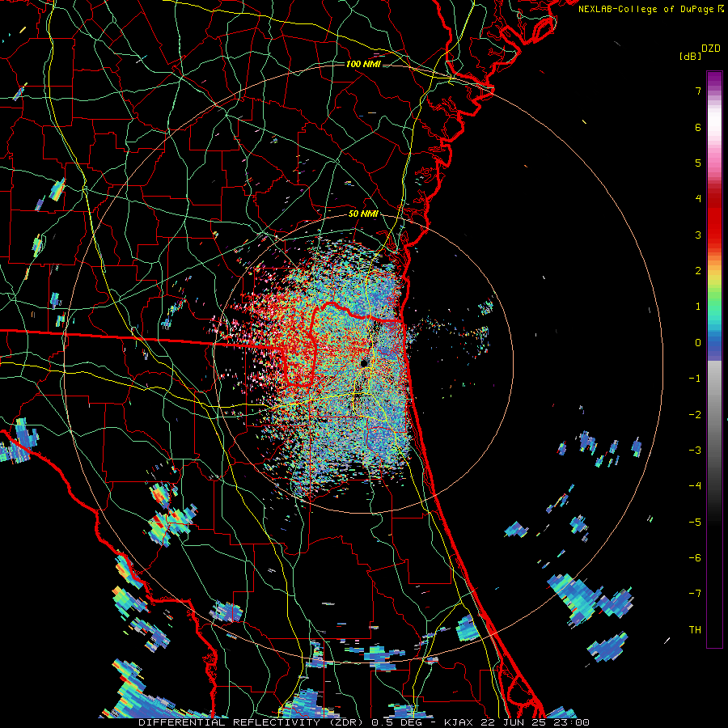
Task: Click the -6 dB scale value
Action: [695, 558]
